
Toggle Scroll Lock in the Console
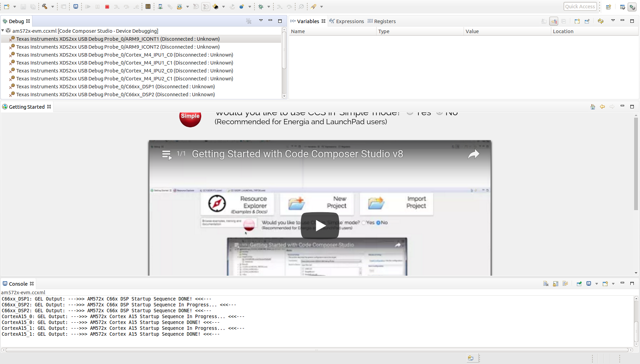coord(555,284)
